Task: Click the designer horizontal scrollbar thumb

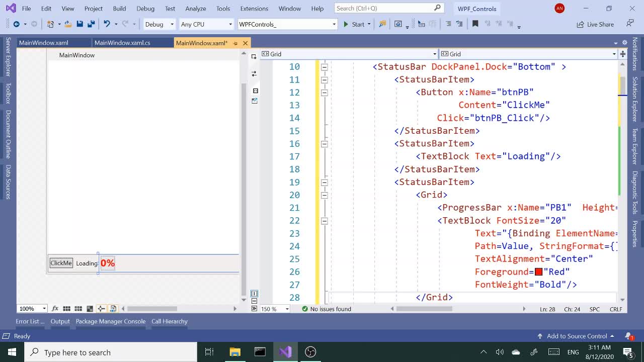Action: 152,309
